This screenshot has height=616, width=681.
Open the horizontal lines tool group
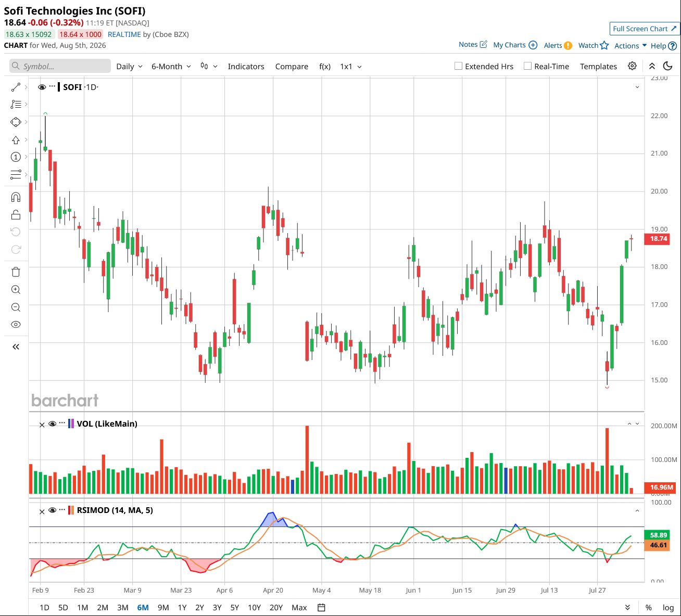click(x=16, y=174)
